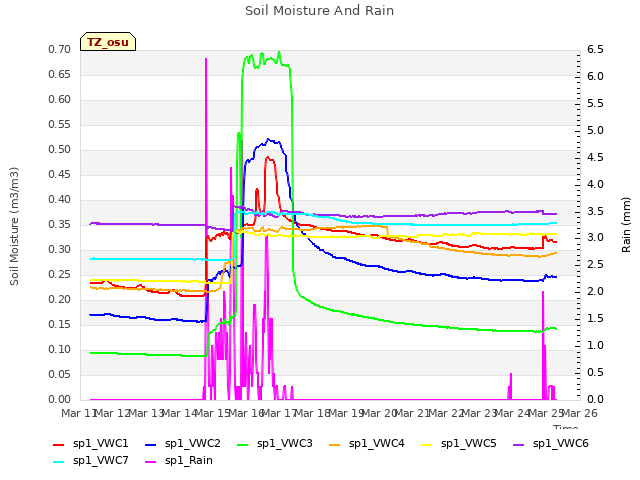
Task: Click the Soil Moisture (m3/m3) axis label
Action: (14, 226)
